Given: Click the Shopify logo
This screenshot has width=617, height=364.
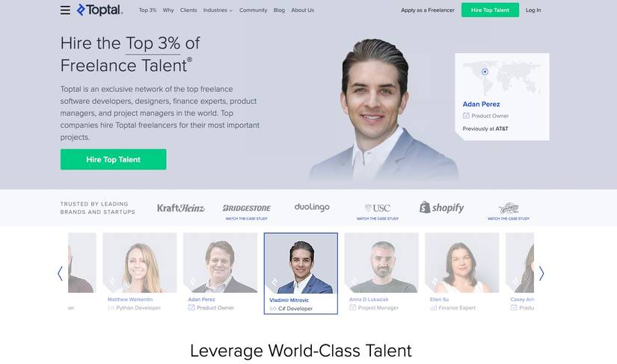Looking at the screenshot, I should coord(441,208).
